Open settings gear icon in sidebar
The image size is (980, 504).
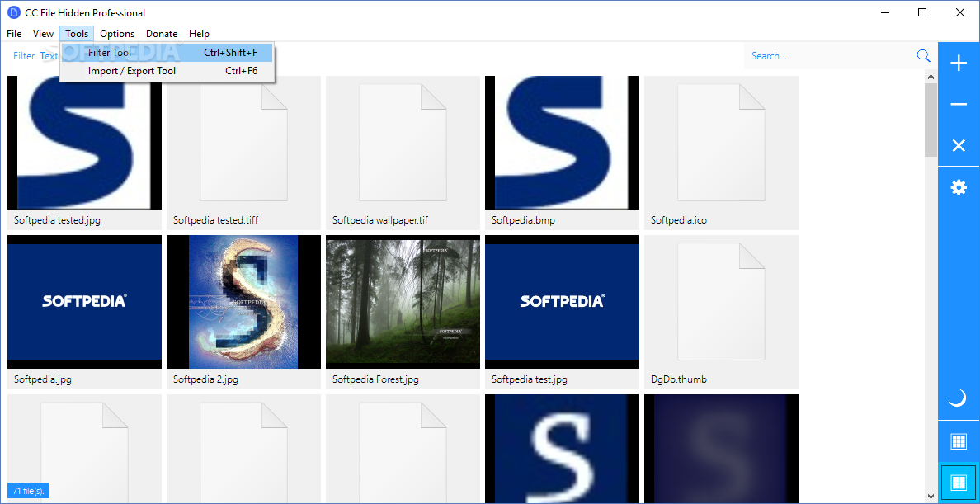coord(958,187)
